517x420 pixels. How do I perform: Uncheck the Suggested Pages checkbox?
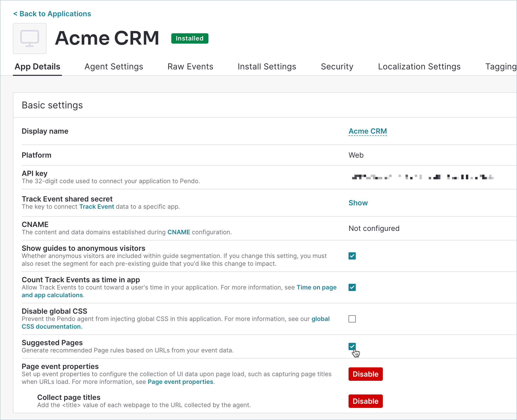[352, 346]
